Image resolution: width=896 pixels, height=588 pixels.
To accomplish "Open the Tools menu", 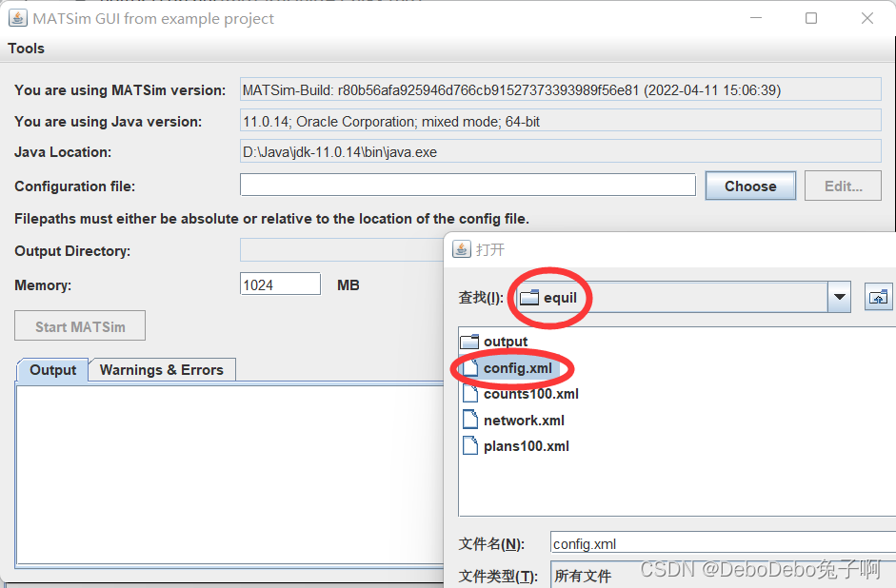I will point(26,49).
